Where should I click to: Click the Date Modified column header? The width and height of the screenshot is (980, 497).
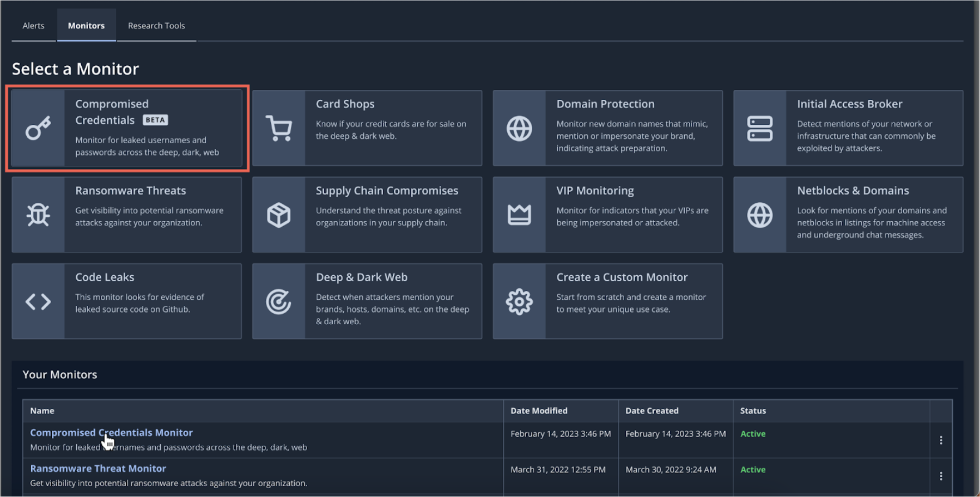(x=539, y=410)
